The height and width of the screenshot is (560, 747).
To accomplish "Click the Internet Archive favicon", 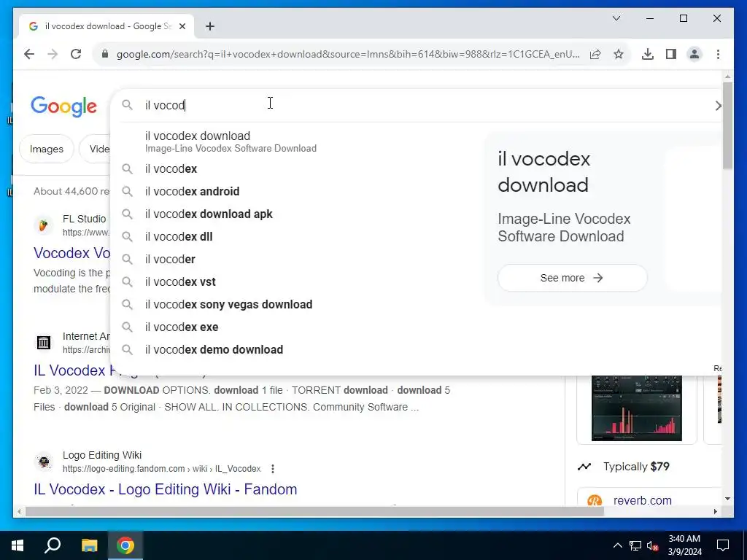I will [44, 343].
